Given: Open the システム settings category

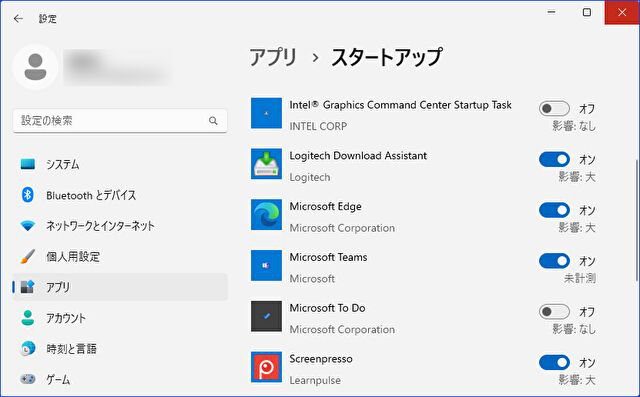Looking at the screenshot, I should pyautogui.click(x=120, y=164).
